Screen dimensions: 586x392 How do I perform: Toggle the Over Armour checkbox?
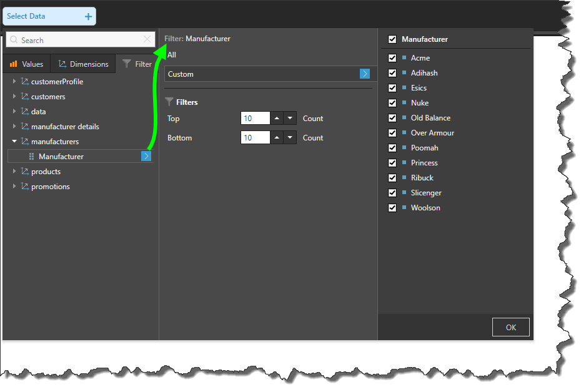392,133
